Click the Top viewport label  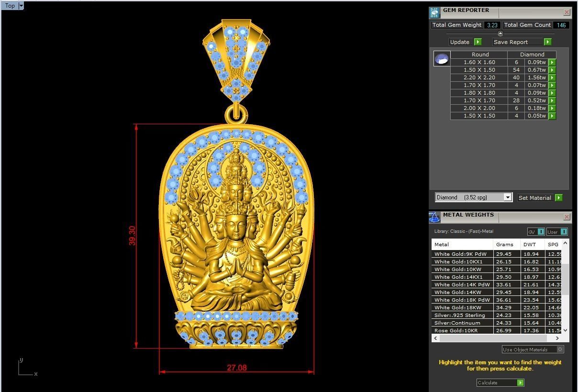pos(10,6)
